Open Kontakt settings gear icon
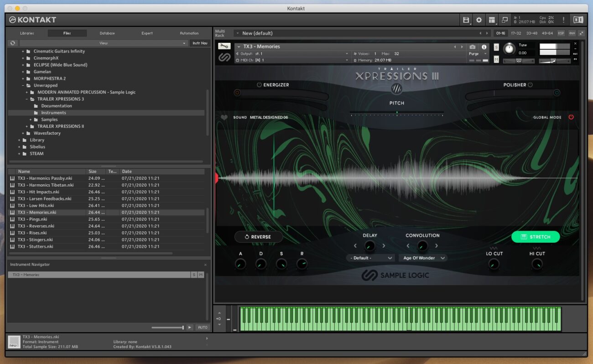 (479, 20)
